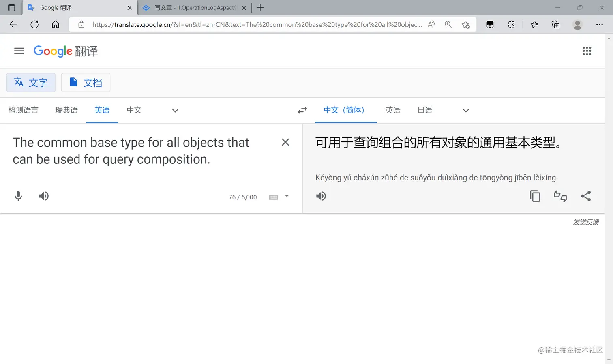Expand more target languages list
613x364 pixels.
[x=466, y=110]
